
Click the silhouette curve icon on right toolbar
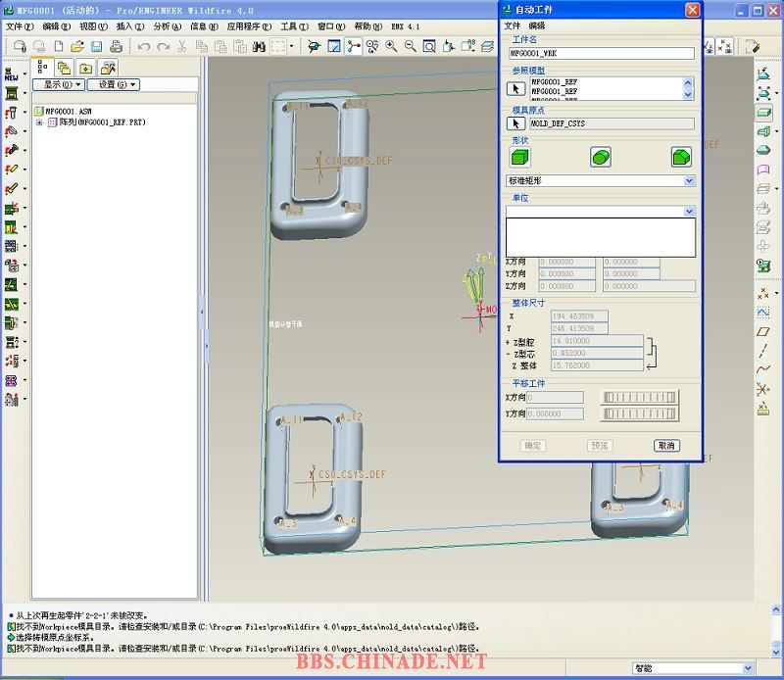763,150
